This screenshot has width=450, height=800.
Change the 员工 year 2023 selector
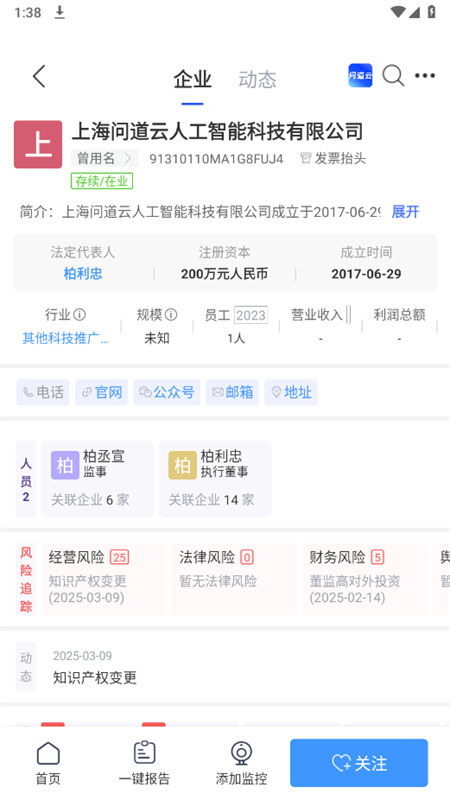[251, 315]
